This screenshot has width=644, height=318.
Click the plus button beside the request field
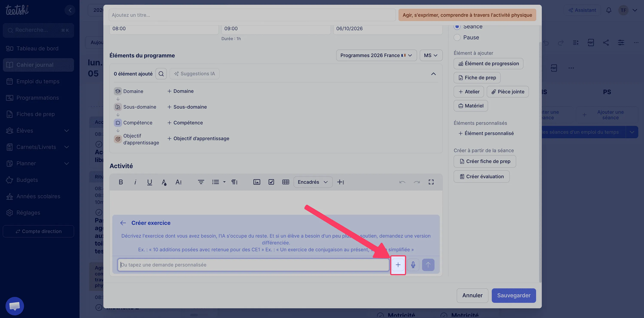tap(398, 265)
